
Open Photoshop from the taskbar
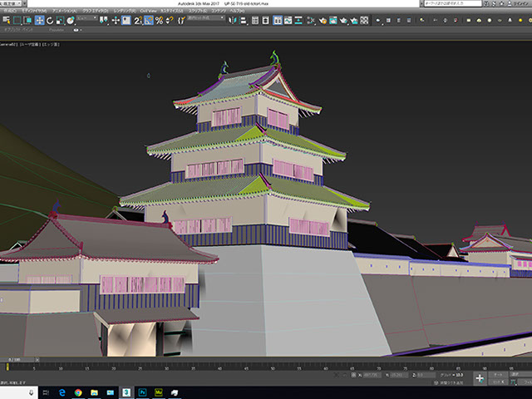(144, 391)
